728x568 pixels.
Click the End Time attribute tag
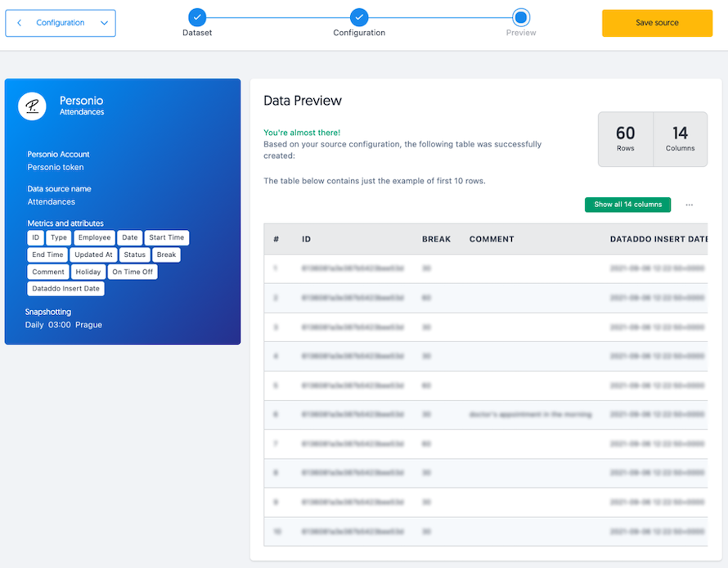point(47,255)
